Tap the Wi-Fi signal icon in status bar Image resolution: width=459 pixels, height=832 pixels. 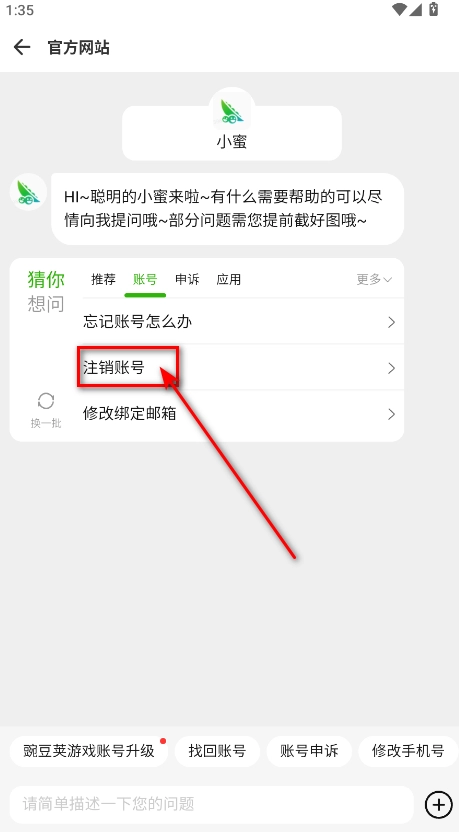[400, 9]
